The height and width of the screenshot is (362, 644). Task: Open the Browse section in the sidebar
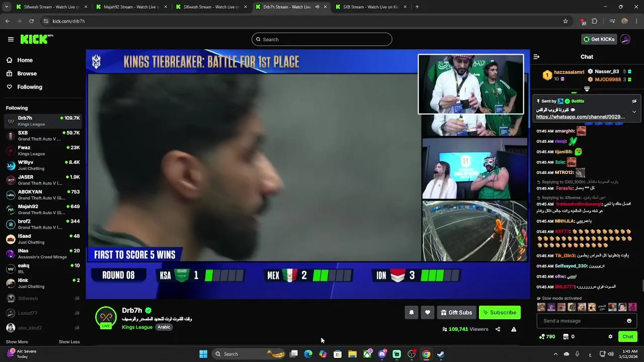click(21, 73)
